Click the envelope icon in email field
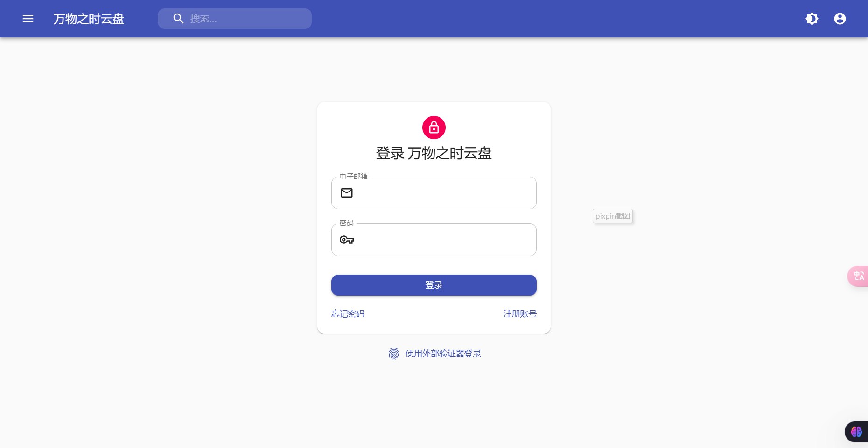868x448 pixels. [347, 193]
